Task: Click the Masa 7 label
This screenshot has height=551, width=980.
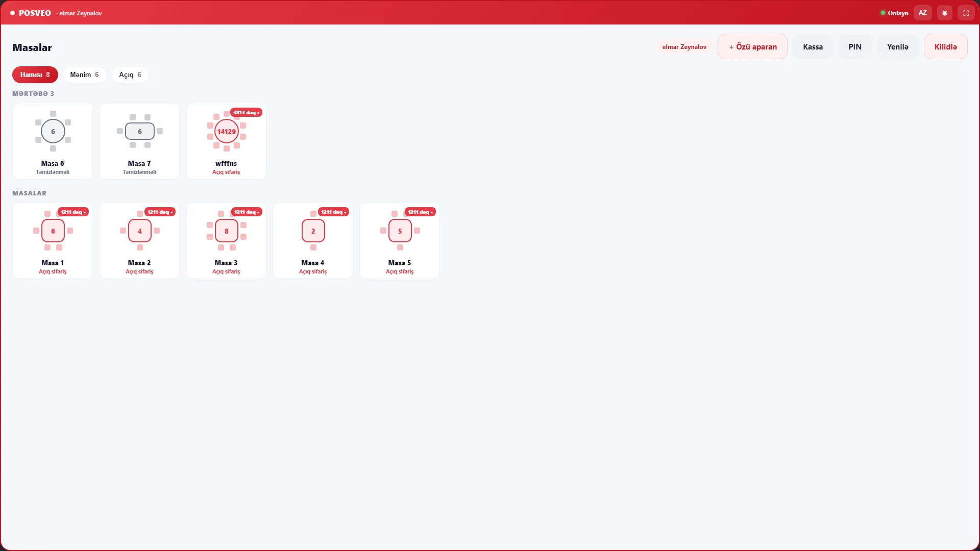Action: [x=139, y=164]
